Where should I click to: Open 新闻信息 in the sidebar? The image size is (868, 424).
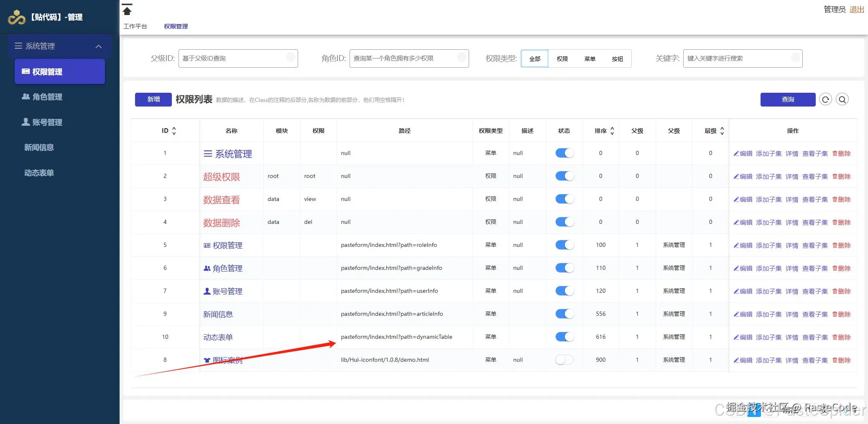click(60, 147)
